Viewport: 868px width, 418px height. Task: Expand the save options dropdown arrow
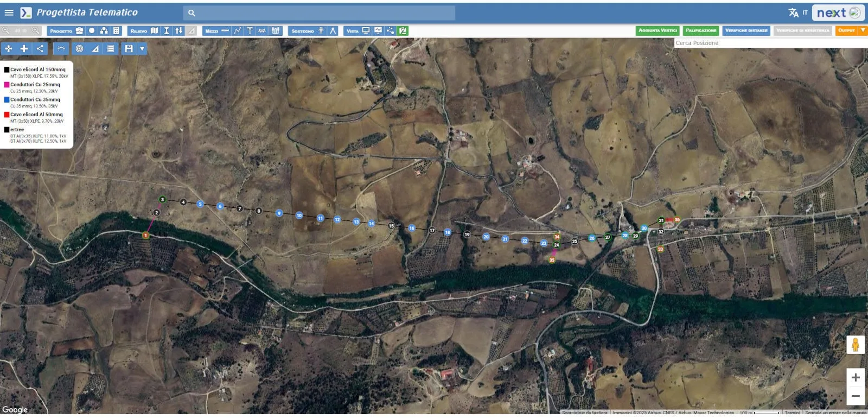(x=142, y=49)
